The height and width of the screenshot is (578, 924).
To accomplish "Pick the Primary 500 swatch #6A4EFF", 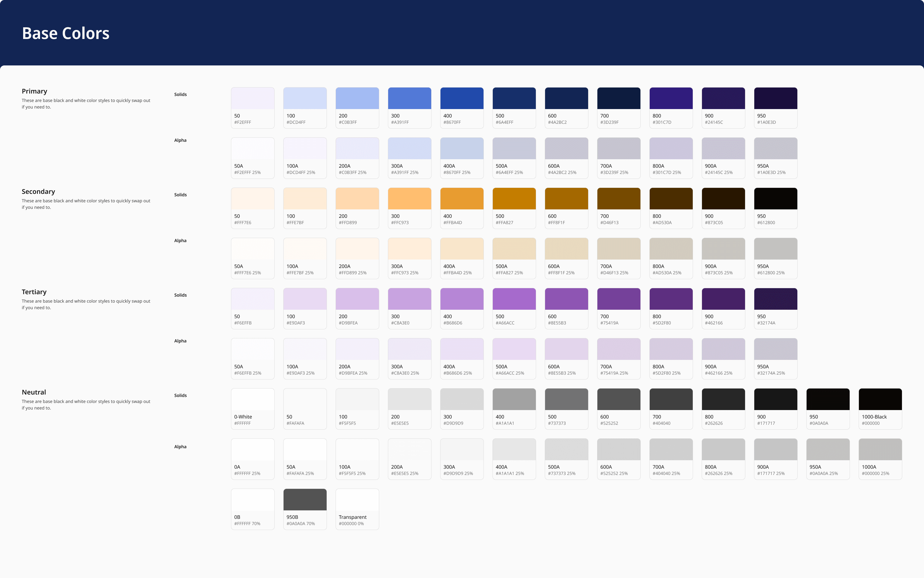I will [x=514, y=108].
